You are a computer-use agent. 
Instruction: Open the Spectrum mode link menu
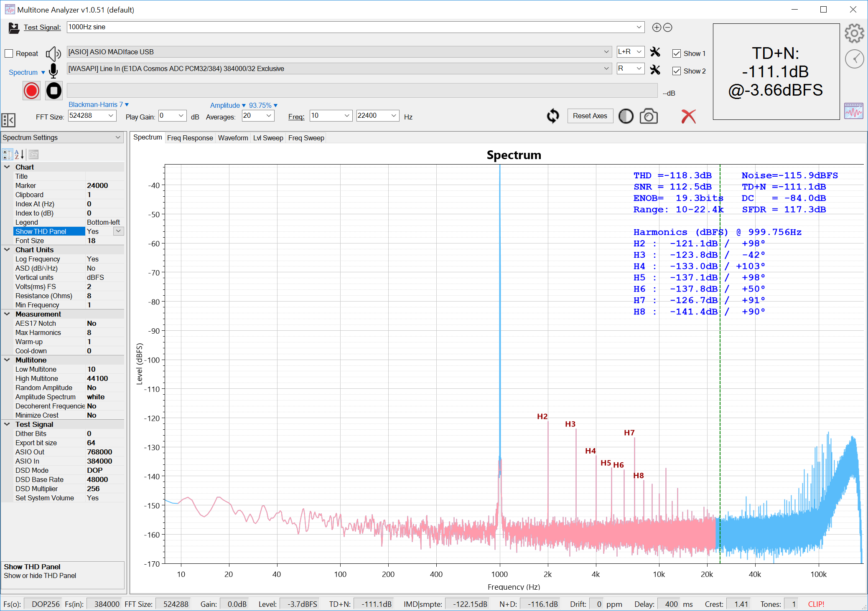click(27, 72)
